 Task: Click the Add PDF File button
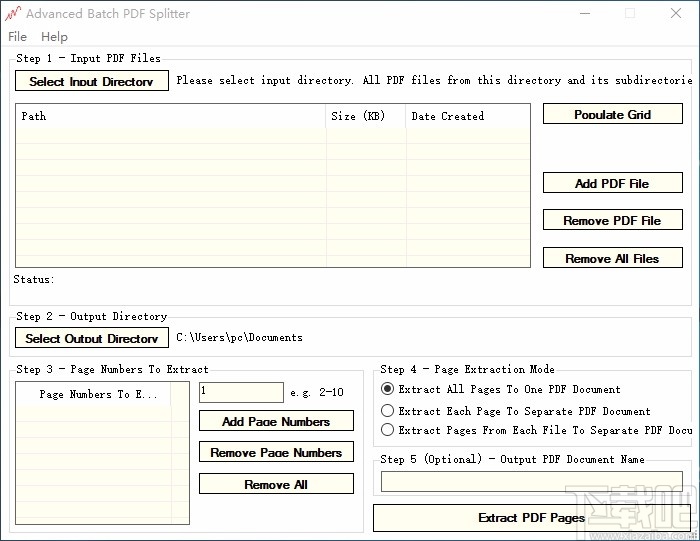coord(612,183)
